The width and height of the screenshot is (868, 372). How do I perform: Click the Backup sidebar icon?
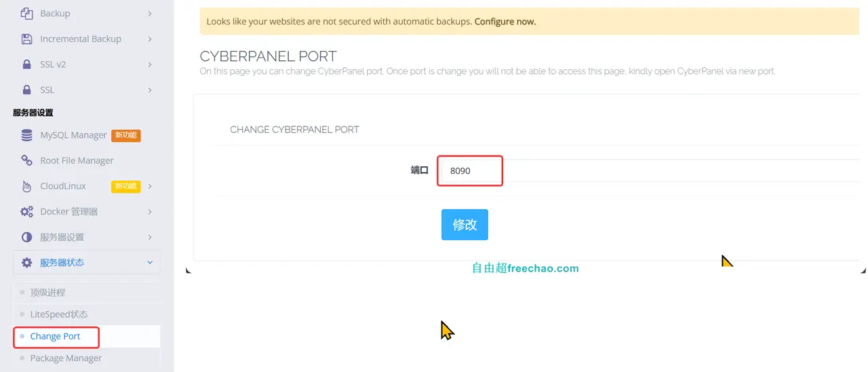pos(26,14)
